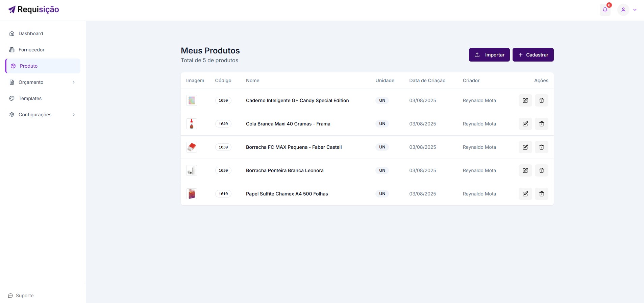Open the Fornecedor section

click(31, 50)
